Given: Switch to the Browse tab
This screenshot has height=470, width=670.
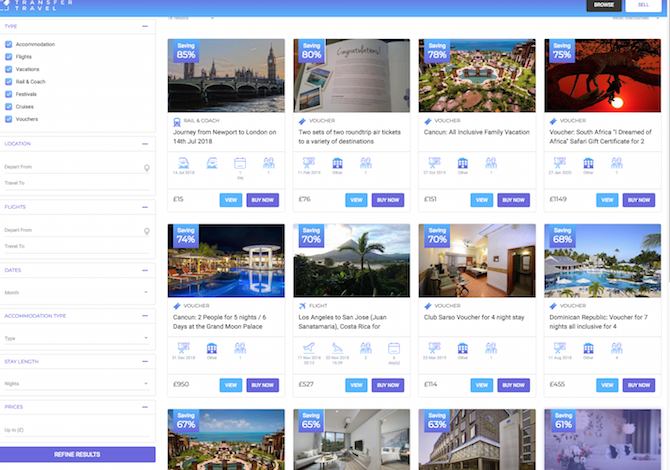Looking at the screenshot, I should tap(604, 5).
